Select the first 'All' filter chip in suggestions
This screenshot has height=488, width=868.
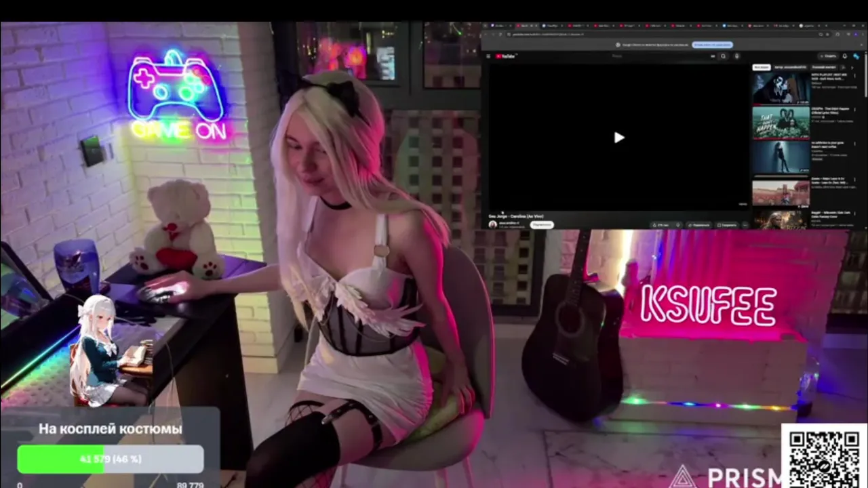[x=761, y=68]
